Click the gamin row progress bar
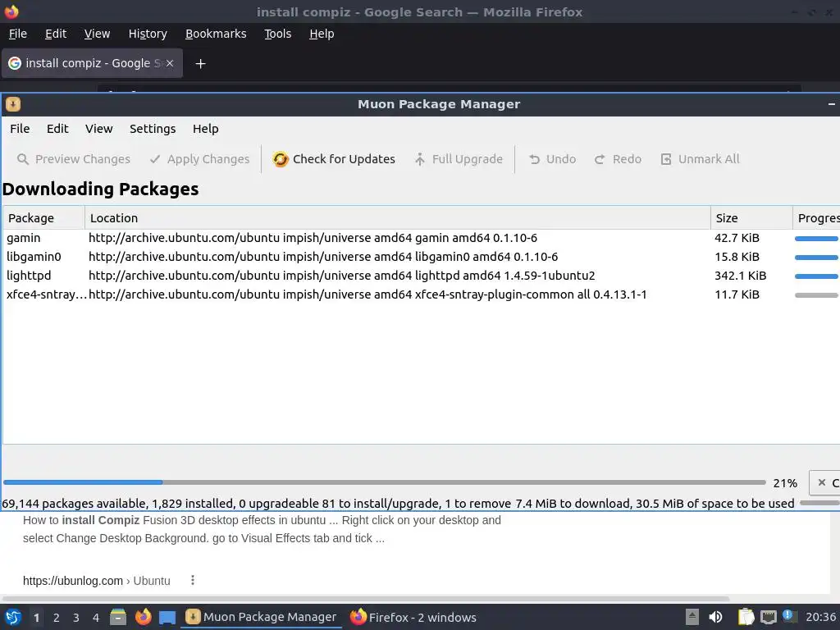This screenshot has height=630, width=840. click(816, 239)
